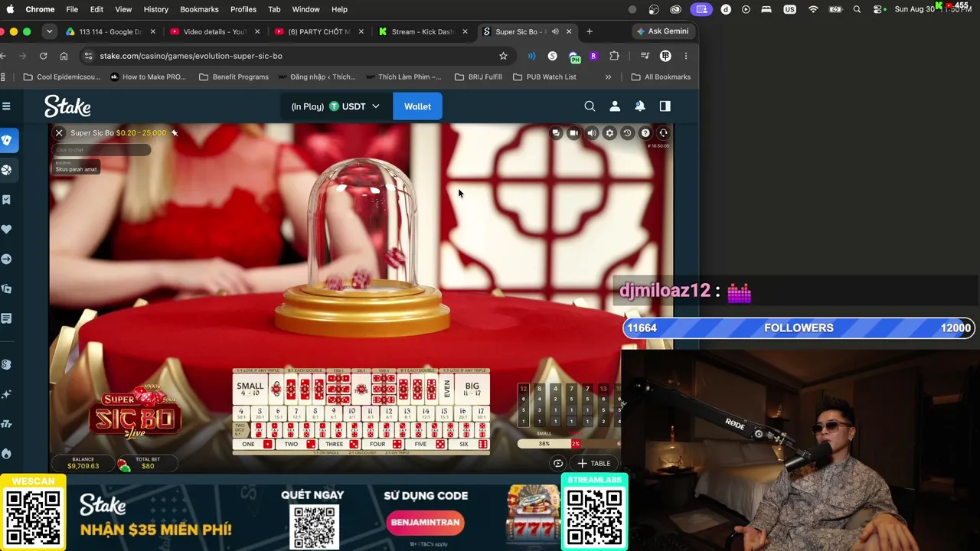Click the game chat input field
Image resolution: width=980 pixels, height=551 pixels.
tap(101, 150)
